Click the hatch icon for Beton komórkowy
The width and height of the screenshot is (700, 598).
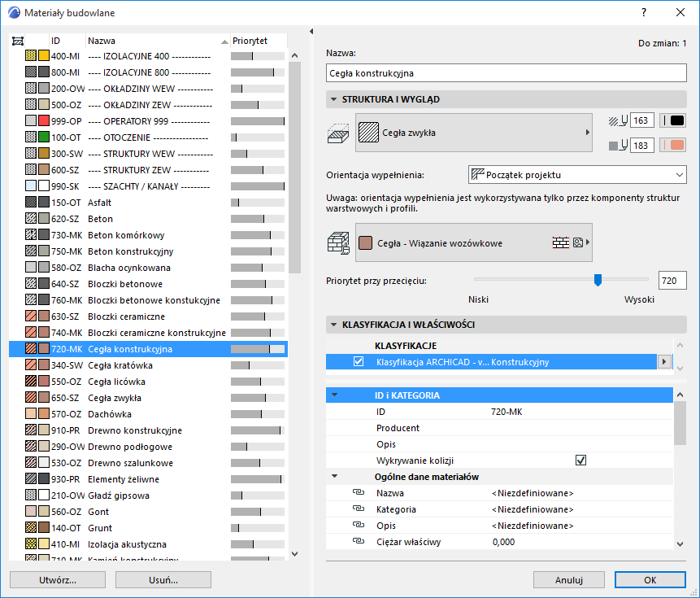click(x=31, y=235)
